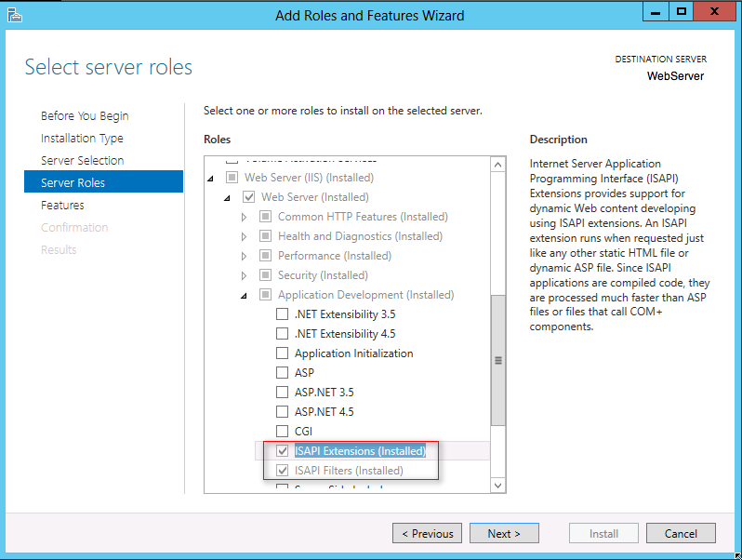Expand the Security (Installed) node
This screenshot has height=560, width=742.
245,275
